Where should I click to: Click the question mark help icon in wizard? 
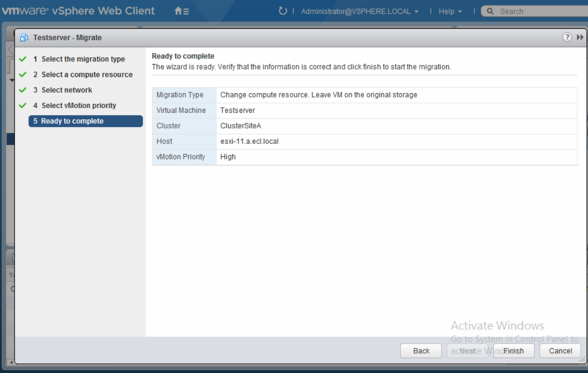click(567, 38)
